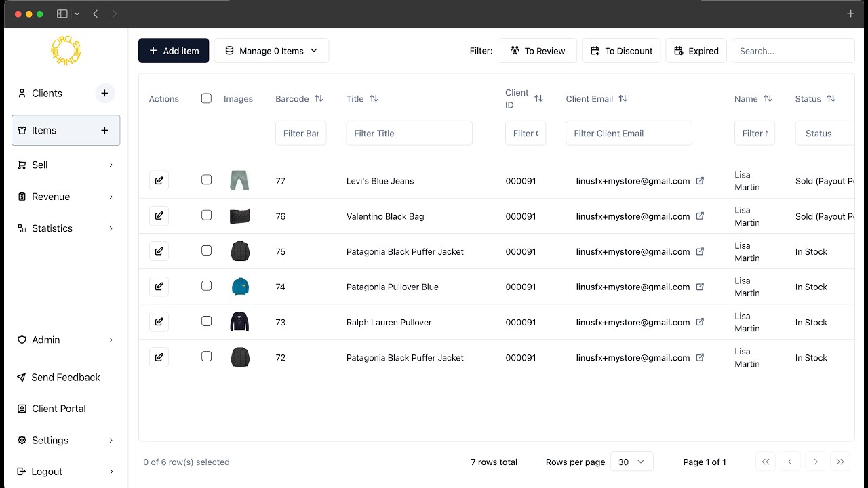
Task: Open client link icon in barcode 73 row
Action: click(x=701, y=322)
